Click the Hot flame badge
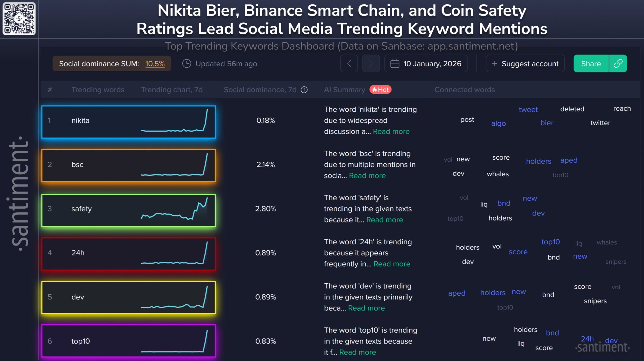Screen dimensions: 644x361 (380, 90)
